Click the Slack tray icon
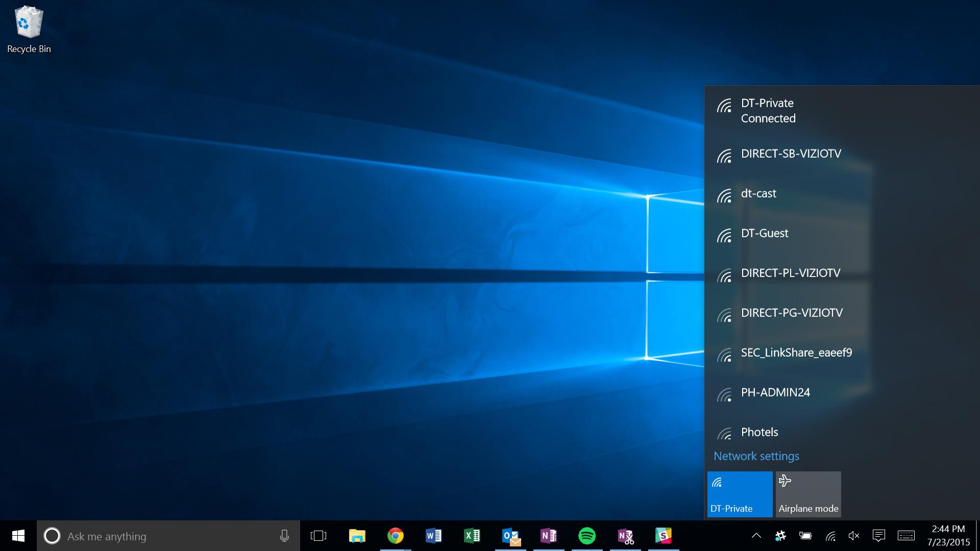Image resolution: width=980 pixels, height=551 pixels. pos(780,536)
